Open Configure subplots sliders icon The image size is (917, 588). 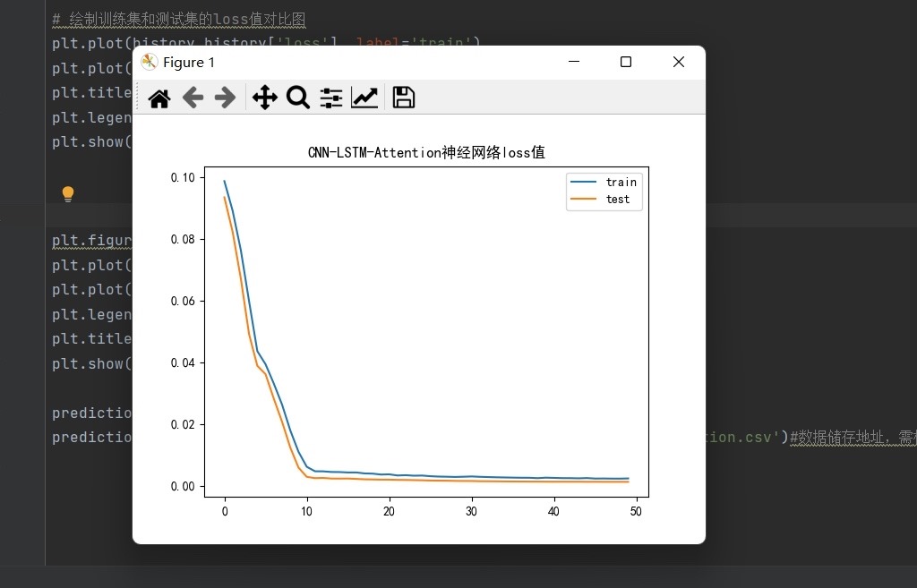point(331,98)
